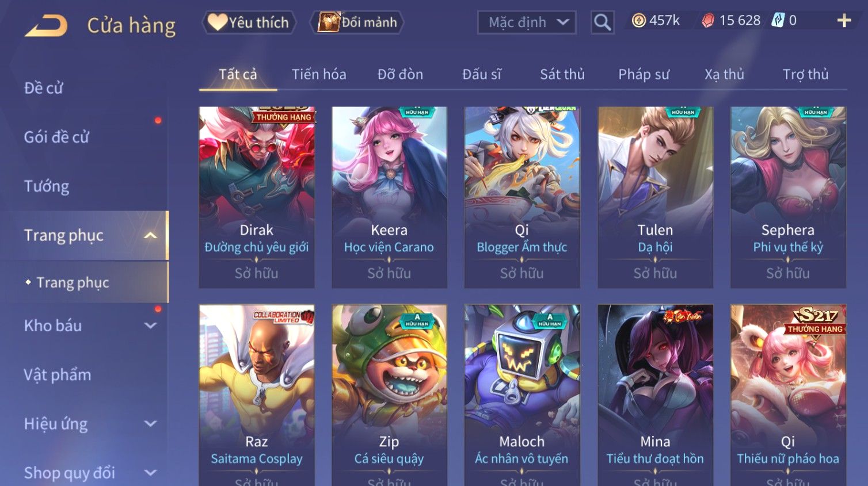Image resolution: width=868 pixels, height=486 pixels.
Task: Switch to the Tiến hóa tab
Action: pos(319,74)
